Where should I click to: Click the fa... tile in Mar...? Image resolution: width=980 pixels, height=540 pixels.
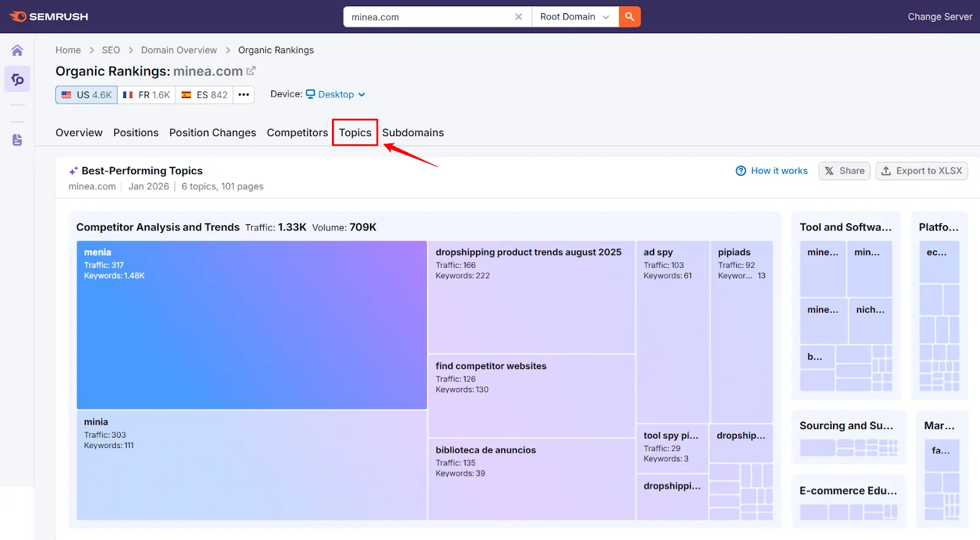941,455
